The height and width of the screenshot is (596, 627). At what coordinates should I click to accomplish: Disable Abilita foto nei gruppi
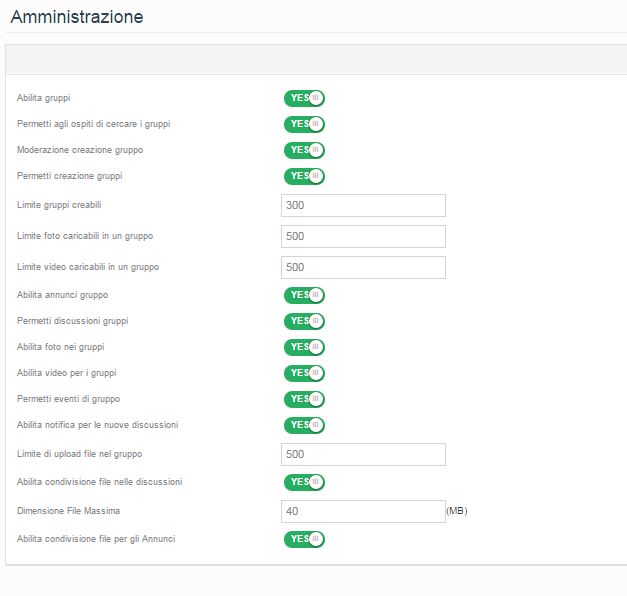coord(304,347)
